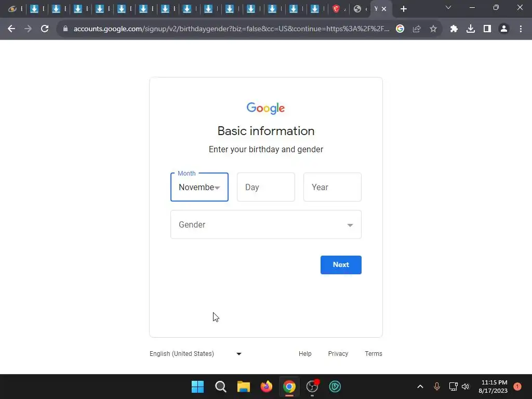Open the Help link
The width and height of the screenshot is (532, 399).
click(x=305, y=353)
